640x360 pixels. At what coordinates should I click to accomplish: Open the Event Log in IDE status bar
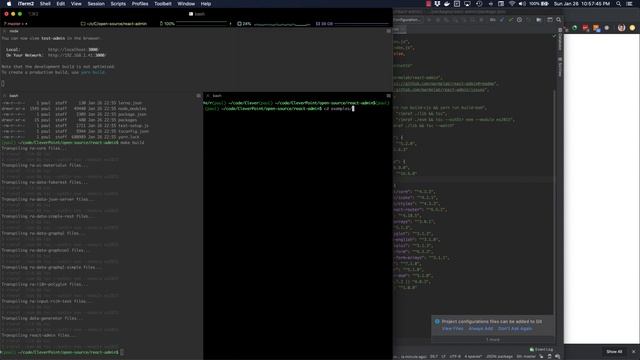coord(541,349)
